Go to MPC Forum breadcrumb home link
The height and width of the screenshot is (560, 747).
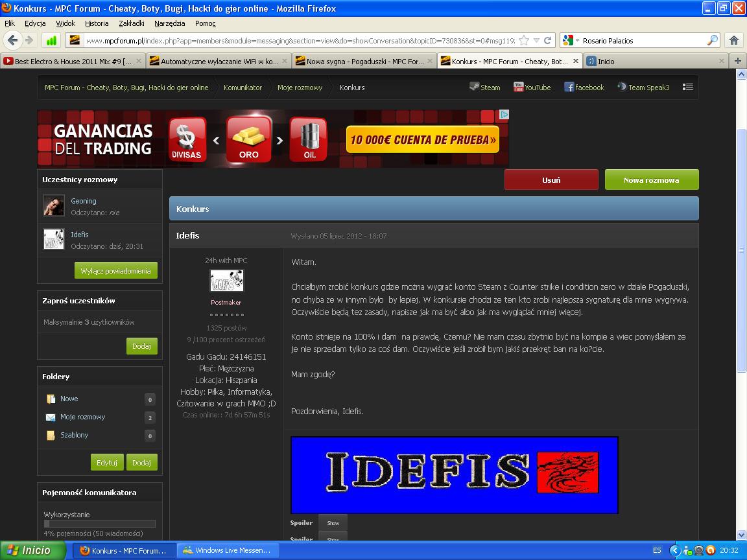(x=126, y=87)
